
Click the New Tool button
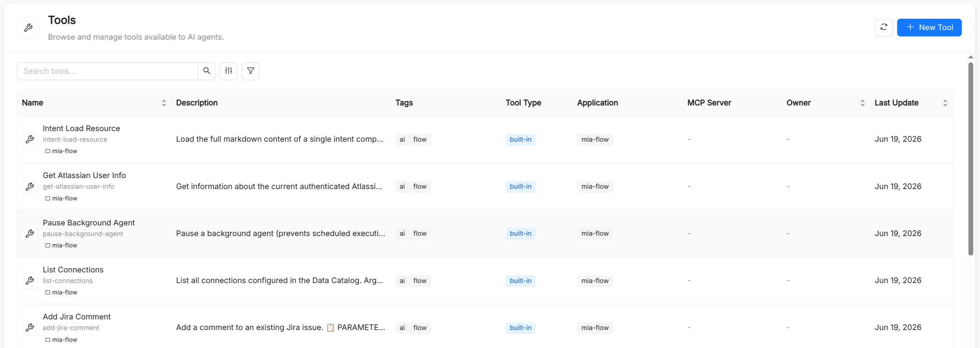pyautogui.click(x=929, y=28)
